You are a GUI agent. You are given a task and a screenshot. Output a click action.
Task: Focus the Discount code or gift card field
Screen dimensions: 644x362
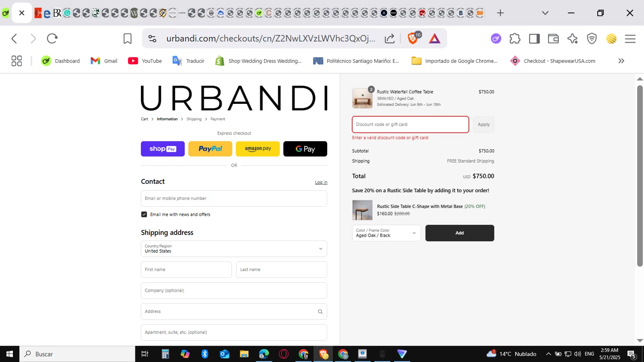pos(410,124)
